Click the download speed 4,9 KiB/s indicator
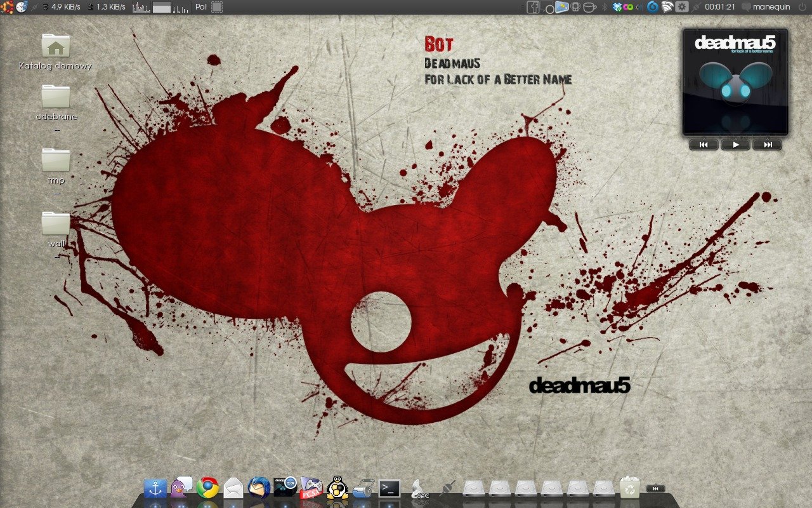 (61, 7)
